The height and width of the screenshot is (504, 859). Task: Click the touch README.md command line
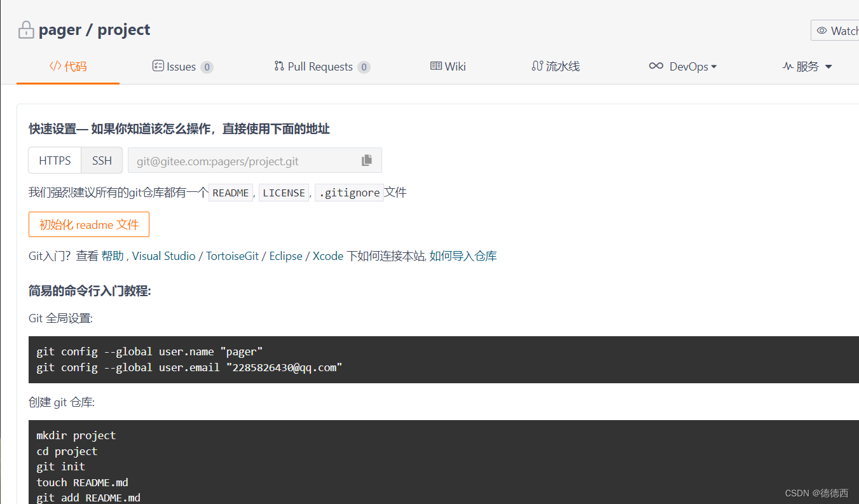click(83, 482)
